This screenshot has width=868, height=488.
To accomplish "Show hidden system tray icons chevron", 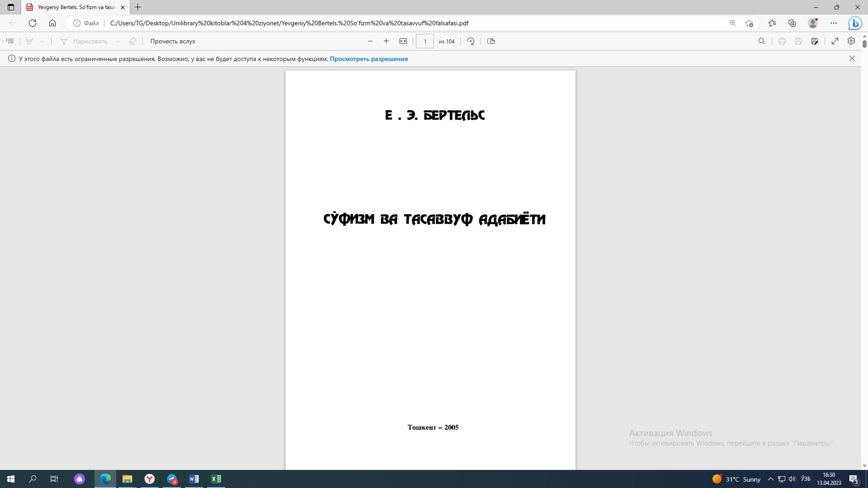I will click(771, 479).
